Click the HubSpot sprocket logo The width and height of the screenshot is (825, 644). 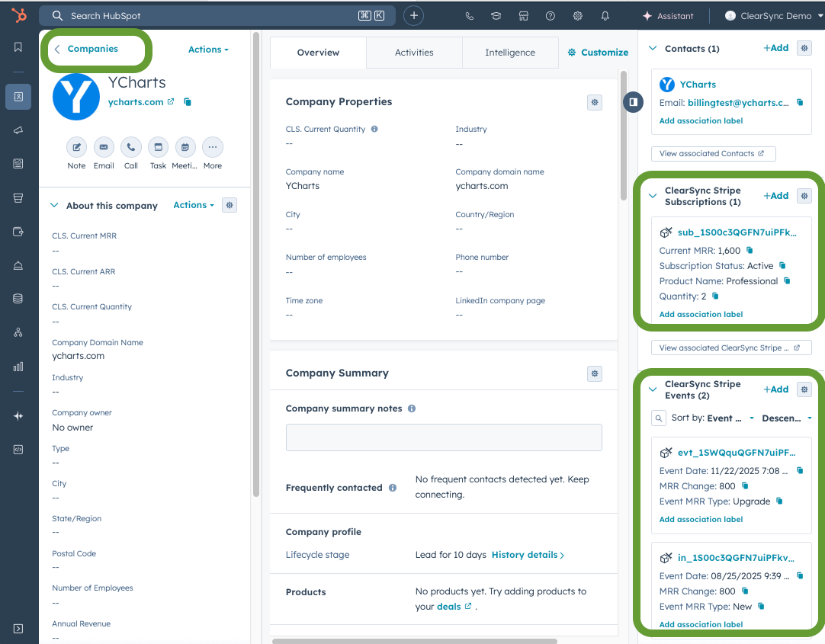19,16
